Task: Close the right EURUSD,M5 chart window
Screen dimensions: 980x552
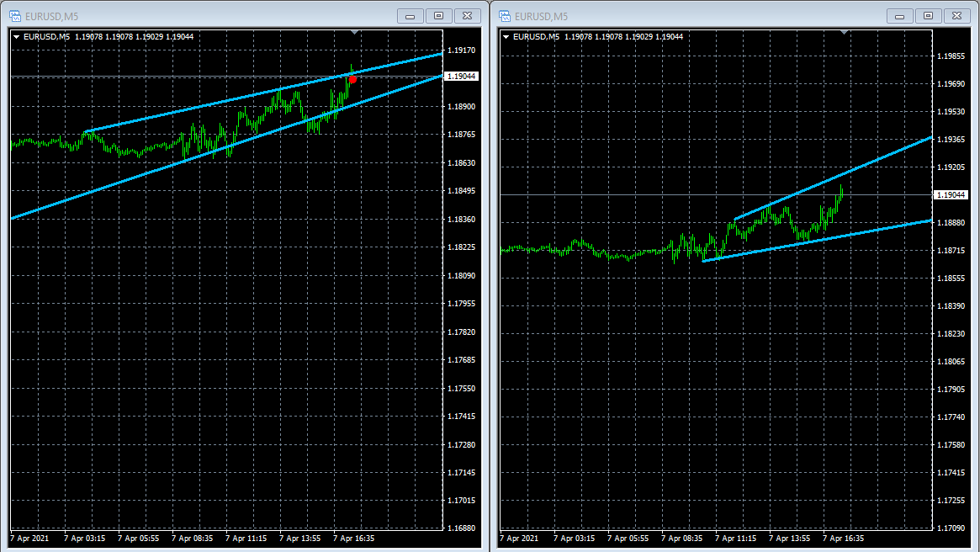Action: (x=956, y=16)
